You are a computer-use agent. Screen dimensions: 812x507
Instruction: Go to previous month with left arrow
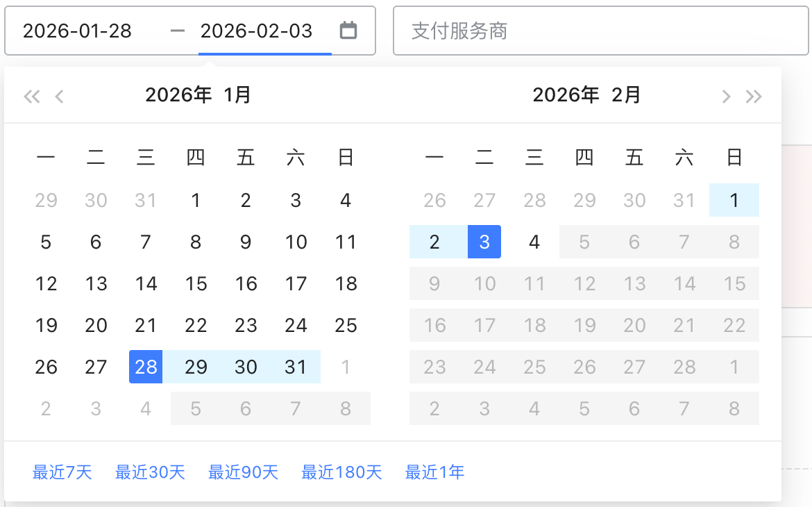pos(60,96)
